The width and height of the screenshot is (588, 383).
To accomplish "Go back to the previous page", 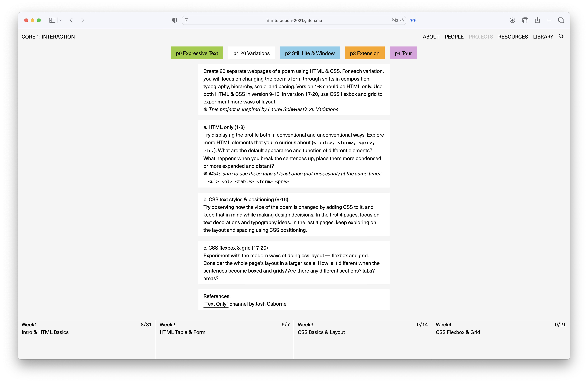I will coord(71,20).
